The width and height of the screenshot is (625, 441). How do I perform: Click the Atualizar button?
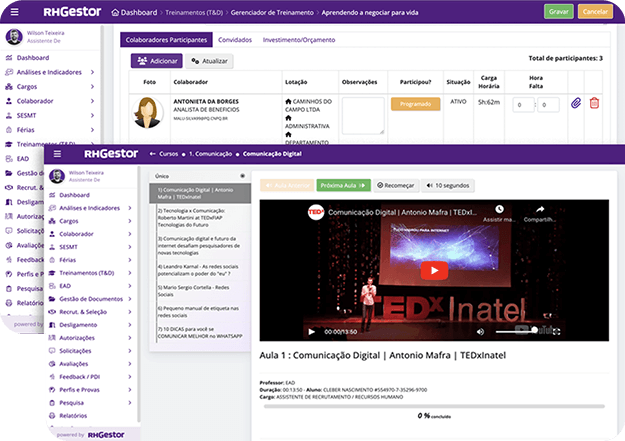[x=209, y=61]
